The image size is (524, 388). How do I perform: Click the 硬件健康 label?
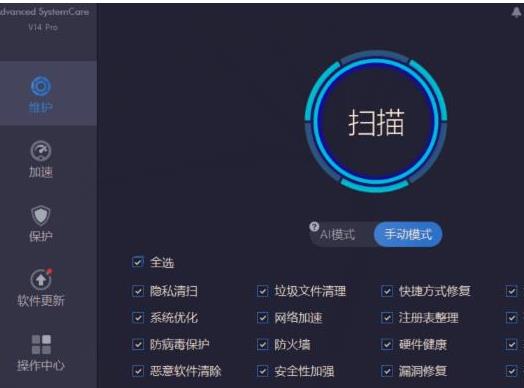423,344
